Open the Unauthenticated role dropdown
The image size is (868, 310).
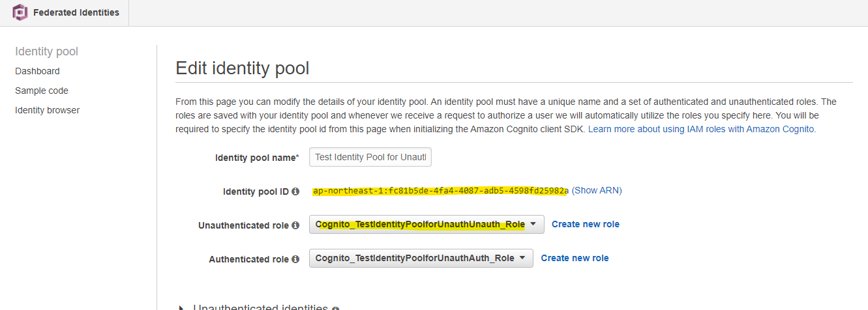point(427,224)
